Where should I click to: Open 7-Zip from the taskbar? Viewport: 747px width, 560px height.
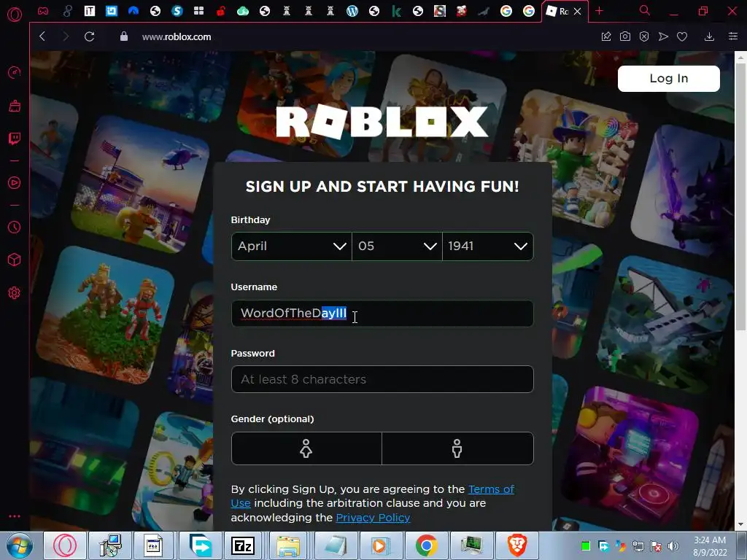[243, 545]
